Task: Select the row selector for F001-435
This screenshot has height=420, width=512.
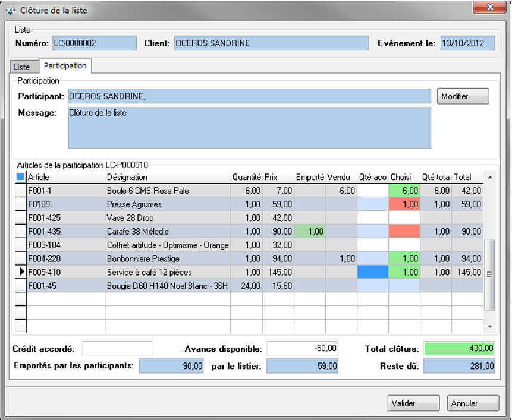Action: 20,232
